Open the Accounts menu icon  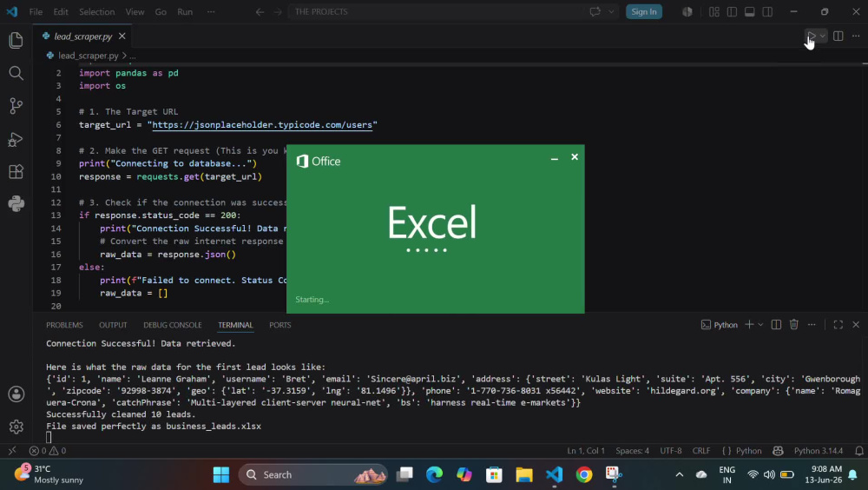pyautogui.click(x=16, y=394)
